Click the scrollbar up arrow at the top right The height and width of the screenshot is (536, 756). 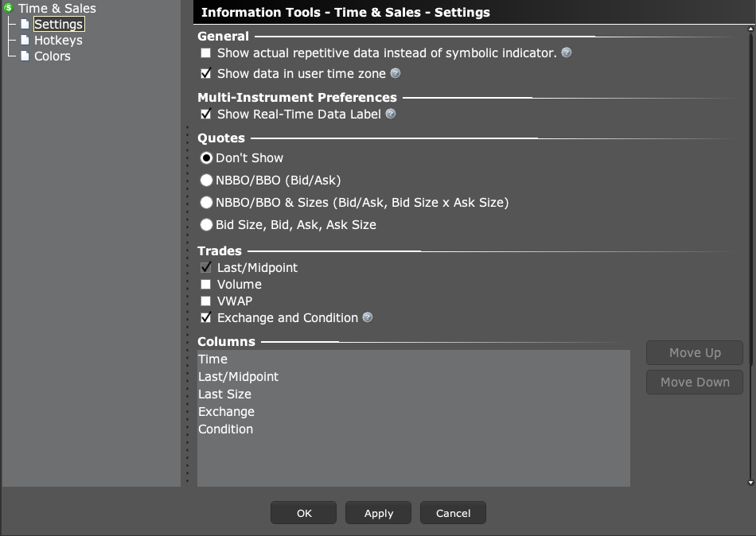[750, 29]
